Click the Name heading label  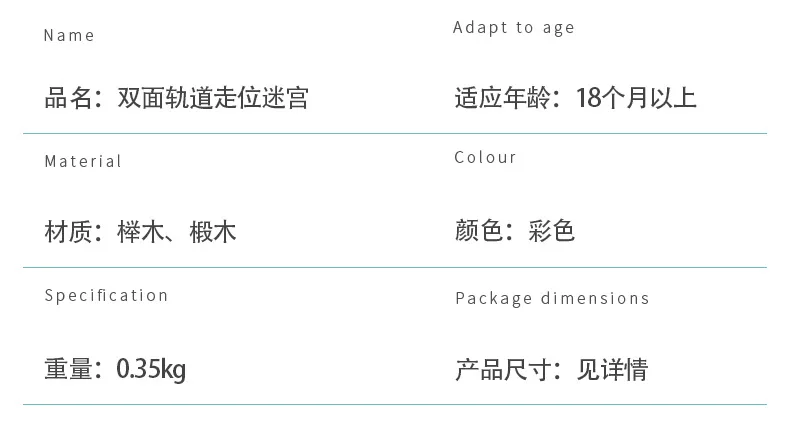(69, 35)
